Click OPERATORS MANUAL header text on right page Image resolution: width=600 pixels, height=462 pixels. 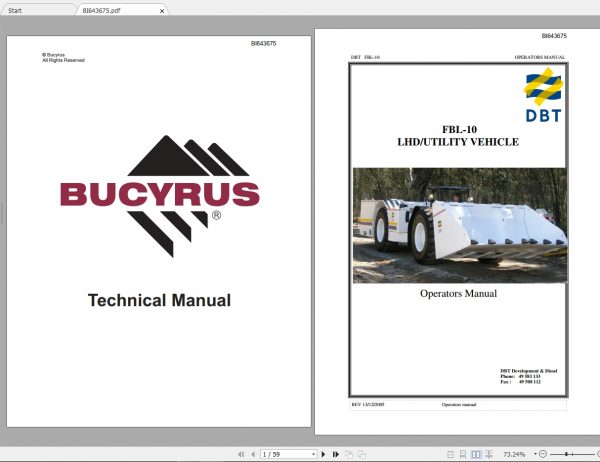[540, 57]
